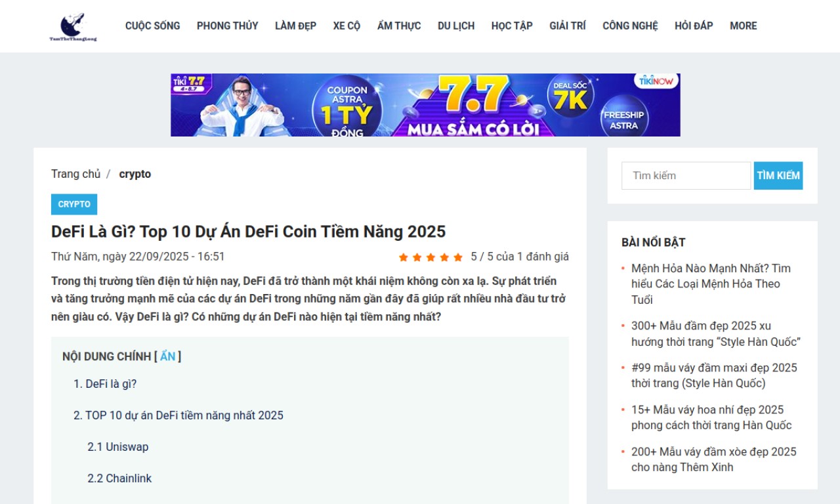Open the PHONG THỦY menu
The image size is (840, 504).
click(x=227, y=26)
